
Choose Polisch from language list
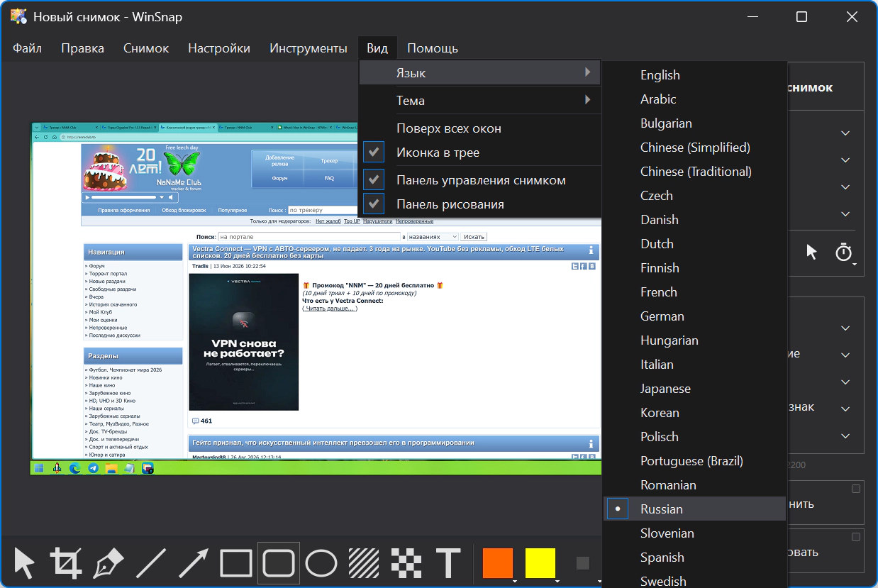point(694,437)
